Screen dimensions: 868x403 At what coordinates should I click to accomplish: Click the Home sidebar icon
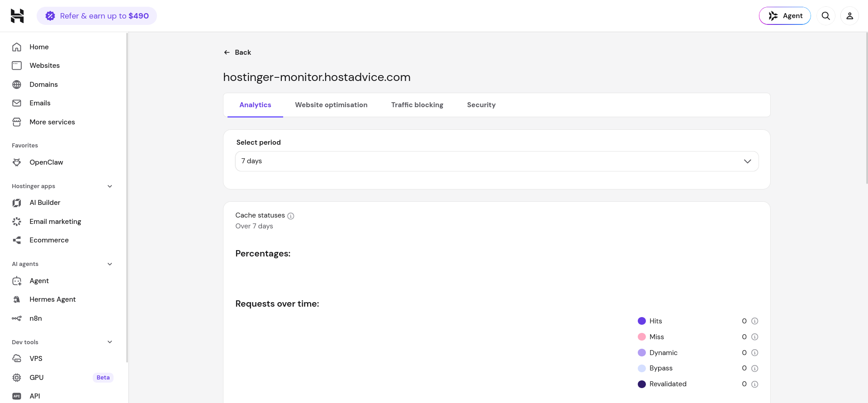point(17,47)
